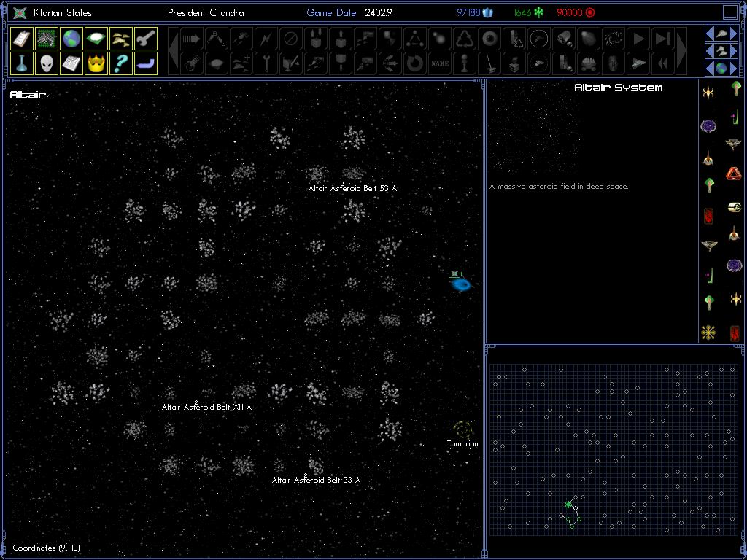Open the research flask icon
747x560 pixels.
pyautogui.click(x=22, y=63)
